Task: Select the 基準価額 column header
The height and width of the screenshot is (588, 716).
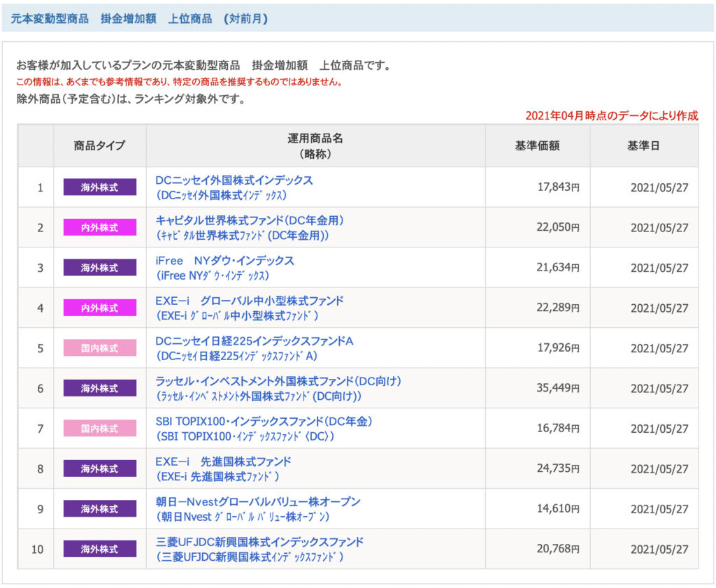Action: coord(538,145)
